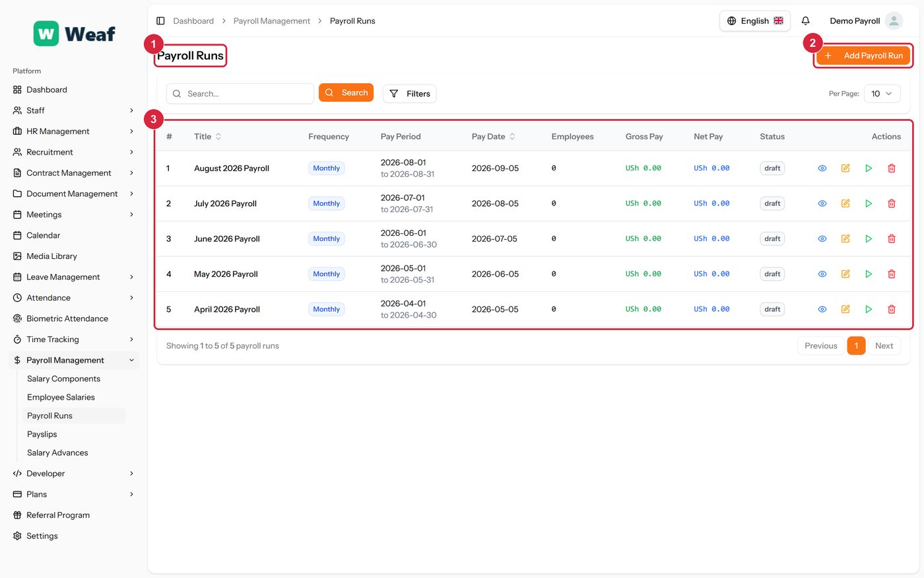Viewport: 924px width, 578px height.
Task: Edit the July 2026 Payroll run
Action: click(845, 203)
